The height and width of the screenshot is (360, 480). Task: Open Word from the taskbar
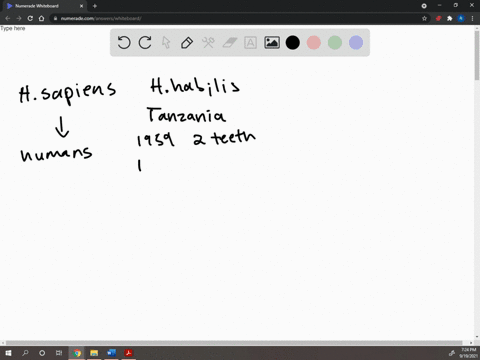[111, 353]
